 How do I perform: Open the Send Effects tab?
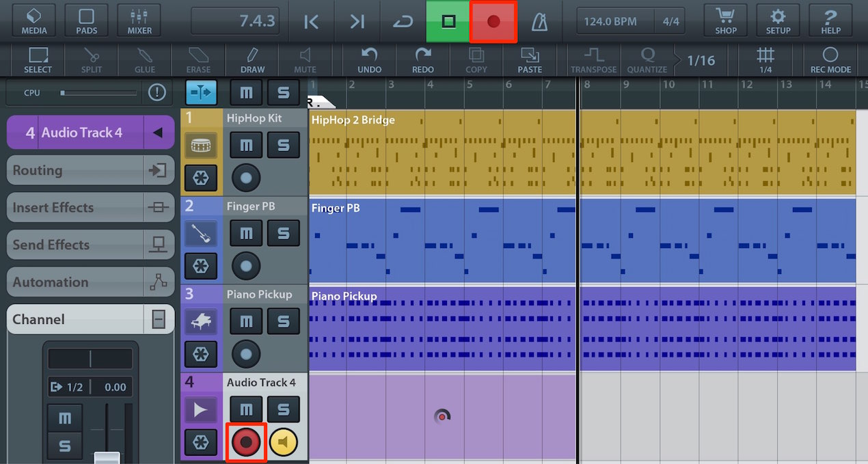pos(90,245)
